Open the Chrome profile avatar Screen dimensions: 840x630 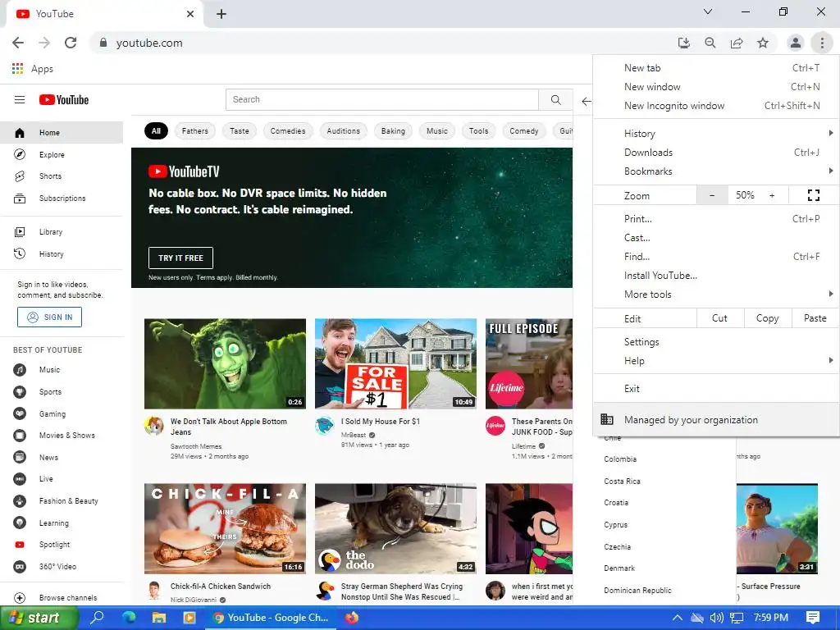click(x=796, y=43)
